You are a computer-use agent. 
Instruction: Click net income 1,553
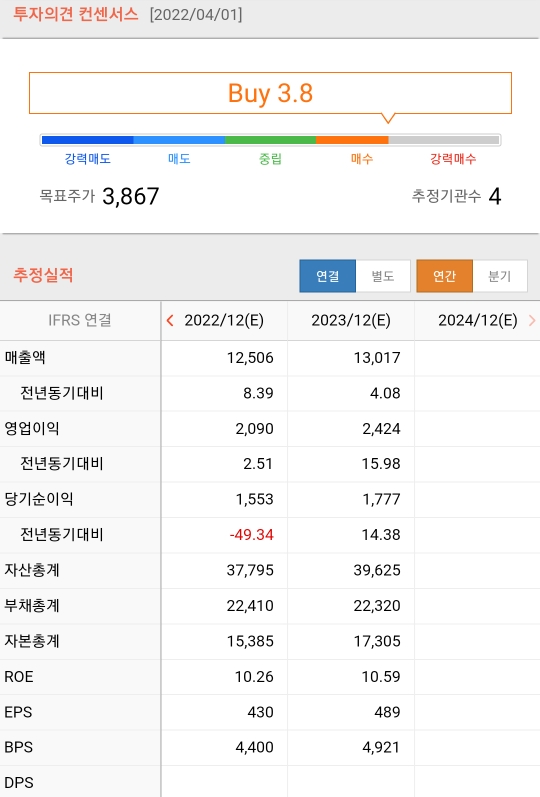pyautogui.click(x=254, y=500)
